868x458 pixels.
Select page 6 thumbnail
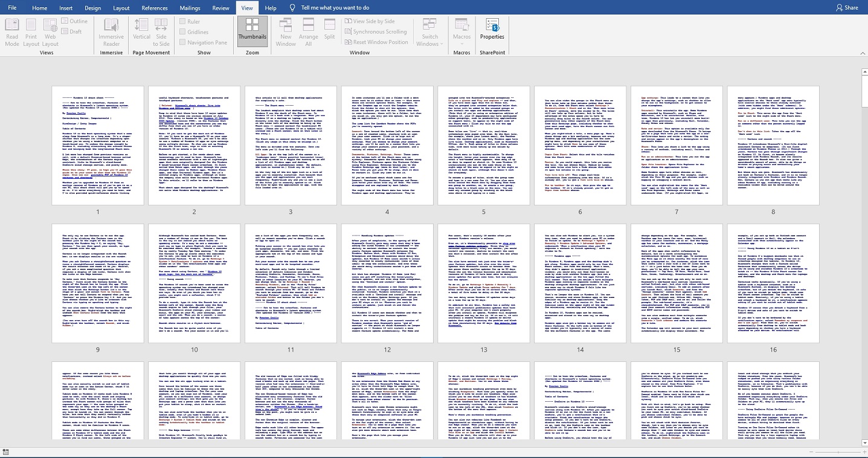580,145
